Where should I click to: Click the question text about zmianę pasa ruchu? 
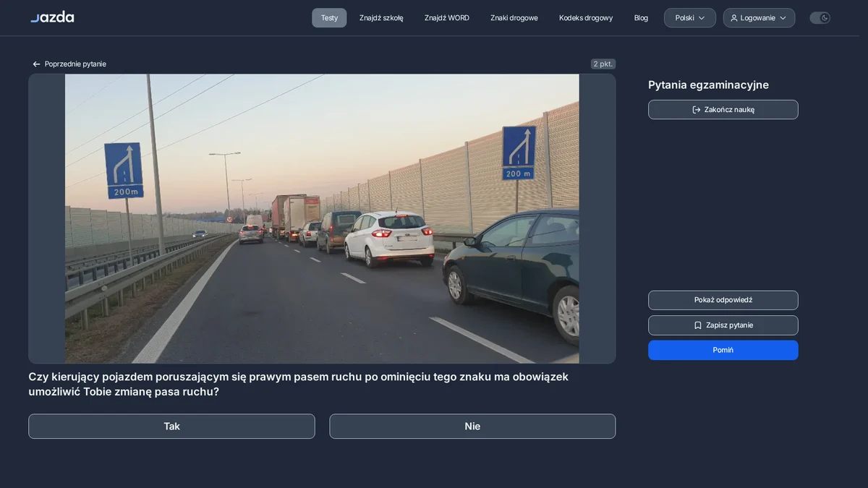tap(298, 385)
